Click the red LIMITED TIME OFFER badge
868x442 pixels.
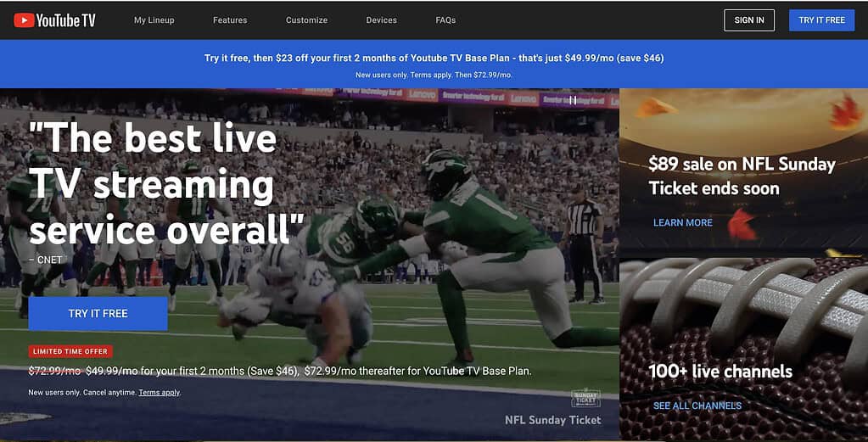pyautogui.click(x=70, y=351)
